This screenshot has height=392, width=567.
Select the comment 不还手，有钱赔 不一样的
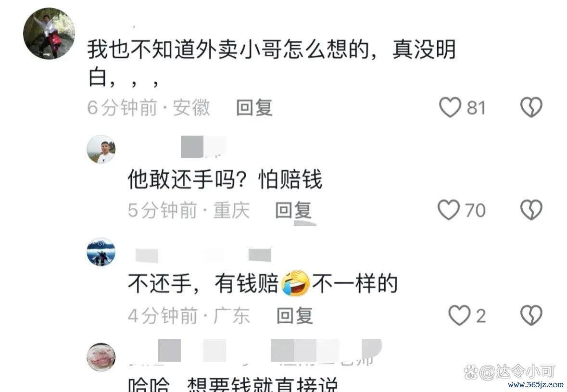[x=263, y=283]
